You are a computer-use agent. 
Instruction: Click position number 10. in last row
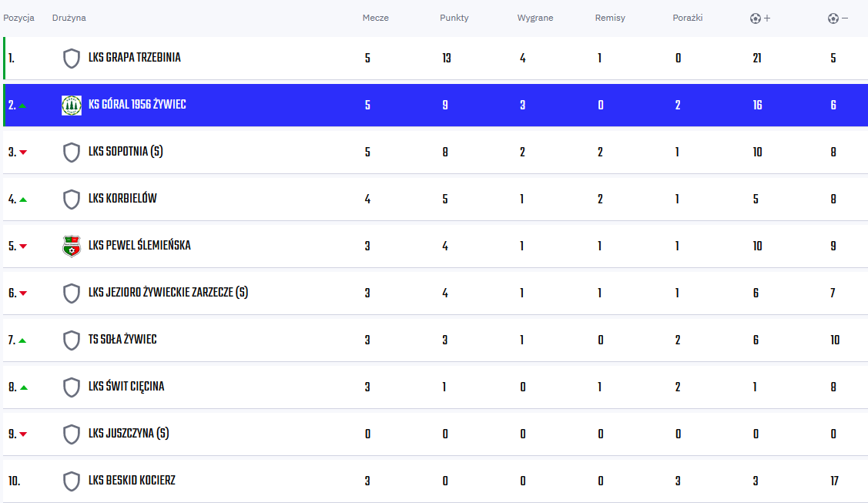click(x=14, y=481)
